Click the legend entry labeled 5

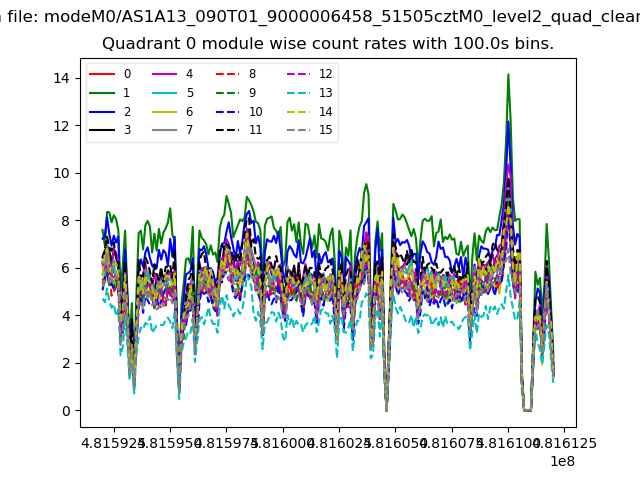pyautogui.click(x=173, y=93)
